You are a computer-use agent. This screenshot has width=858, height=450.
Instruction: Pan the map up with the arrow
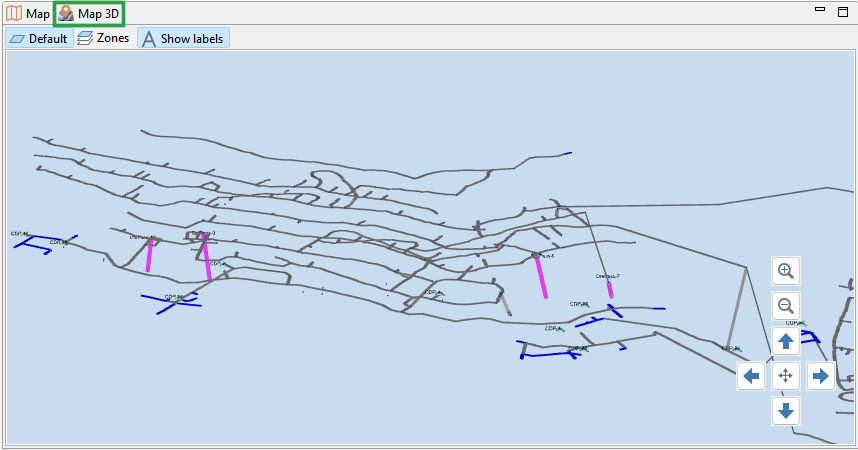[x=786, y=341]
